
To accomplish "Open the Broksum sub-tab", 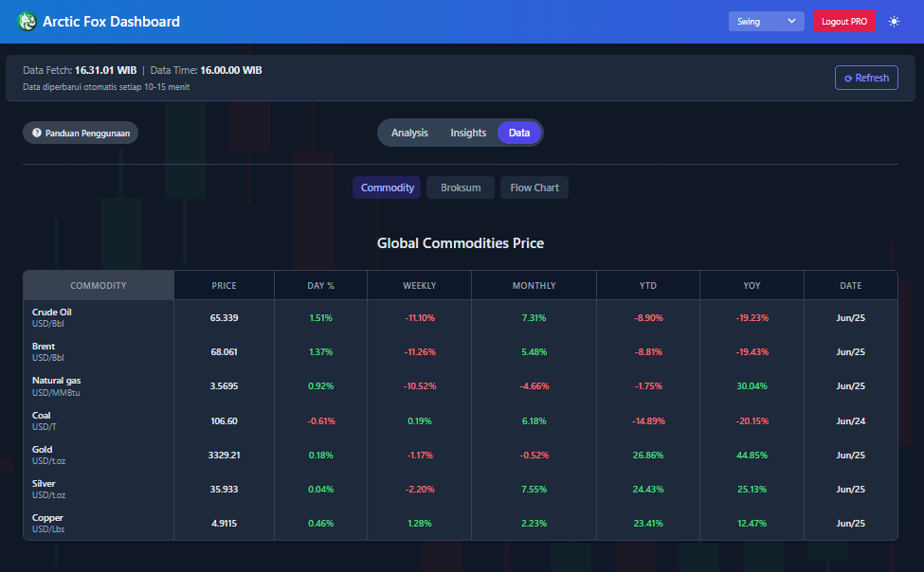I will click(461, 188).
